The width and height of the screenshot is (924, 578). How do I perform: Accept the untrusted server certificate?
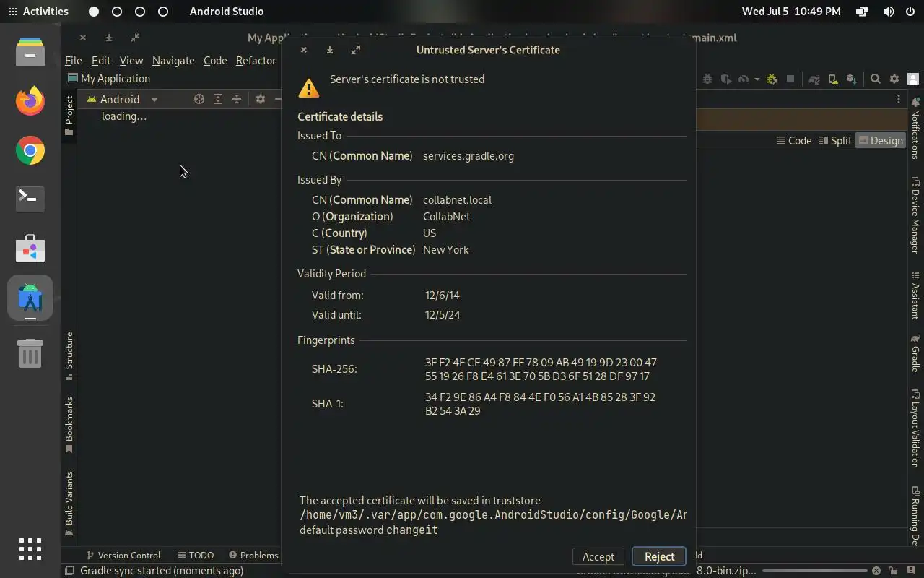tap(598, 556)
